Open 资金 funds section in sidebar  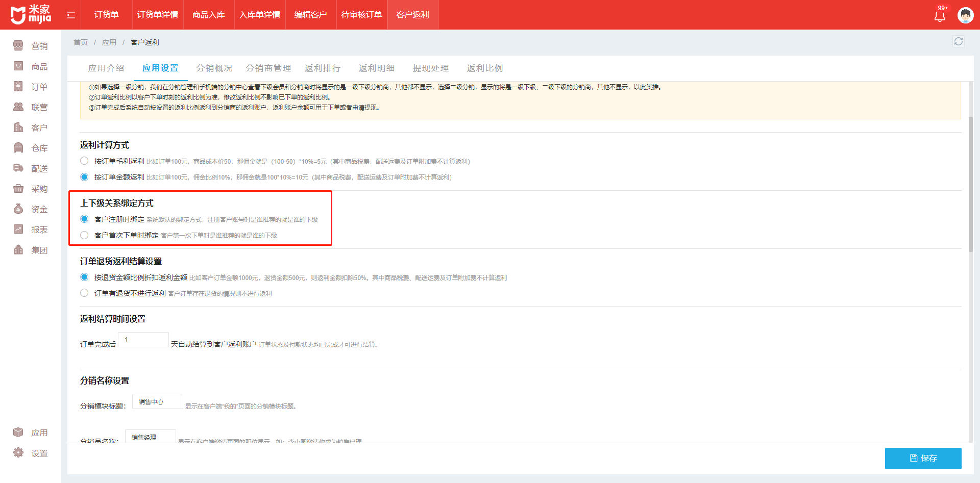(31, 210)
